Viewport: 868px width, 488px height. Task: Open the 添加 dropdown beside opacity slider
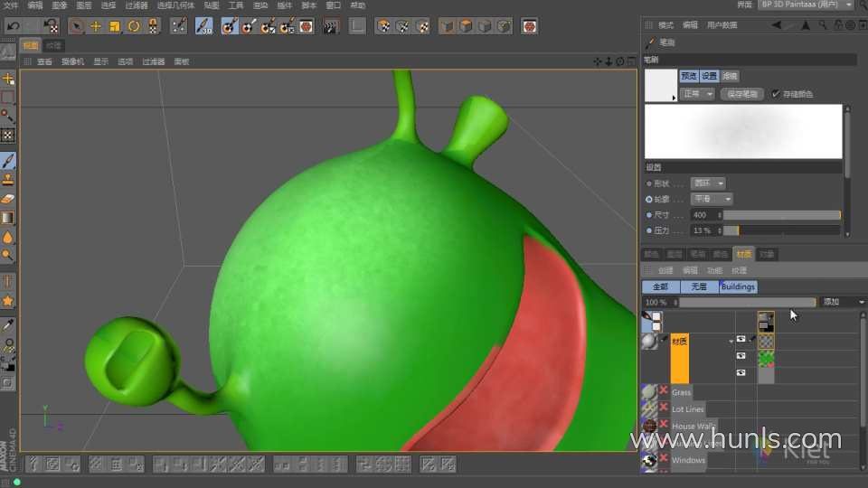[x=843, y=302]
